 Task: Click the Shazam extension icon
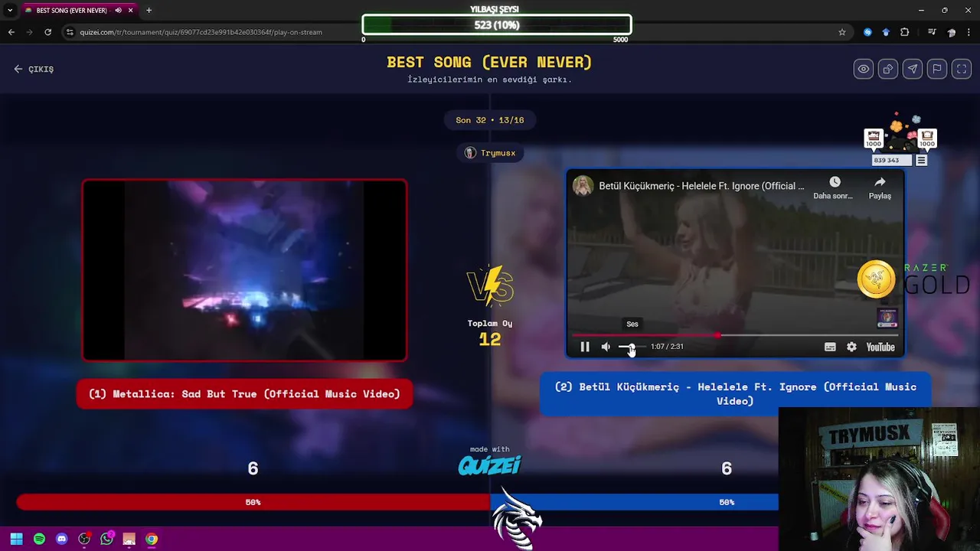(867, 32)
